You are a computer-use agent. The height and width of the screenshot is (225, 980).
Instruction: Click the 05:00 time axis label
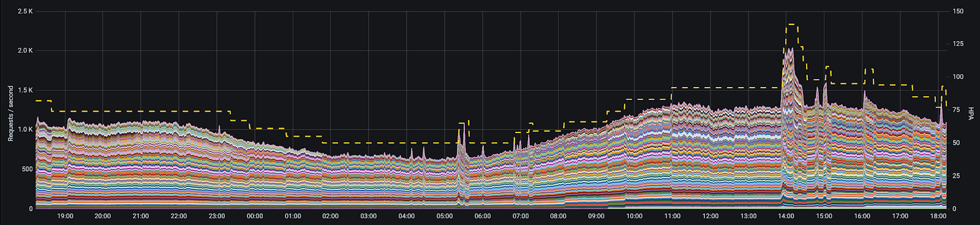[x=445, y=216]
